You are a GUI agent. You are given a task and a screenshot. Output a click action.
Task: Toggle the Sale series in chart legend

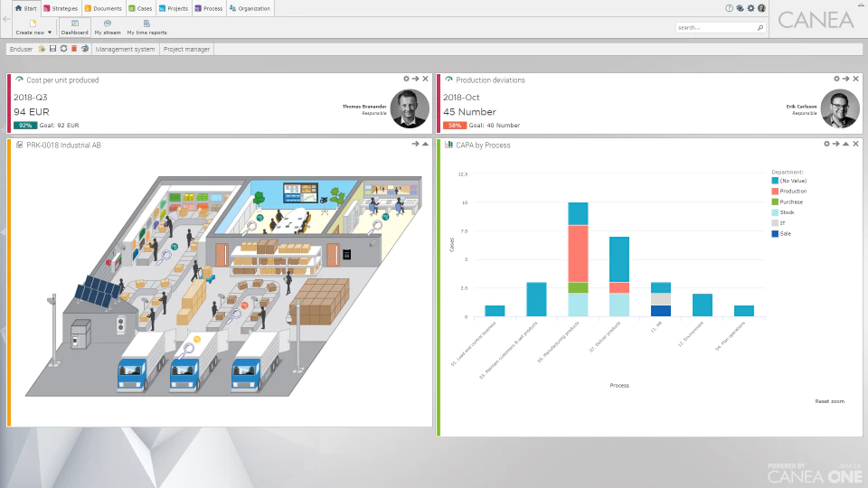tap(781, 233)
